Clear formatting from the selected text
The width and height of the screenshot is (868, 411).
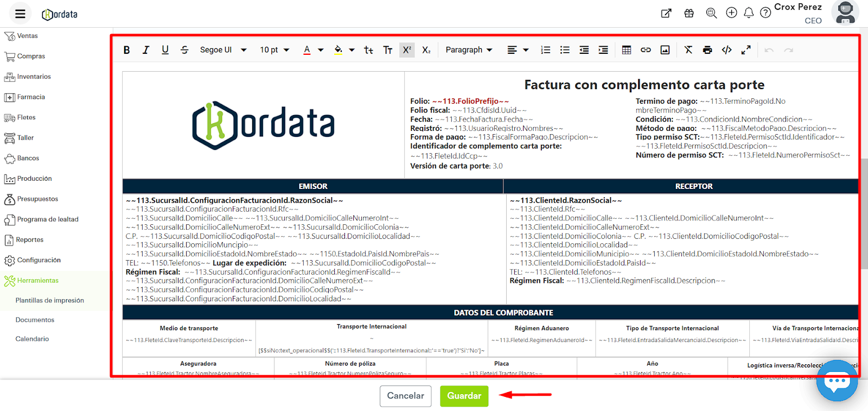(688, 50)
